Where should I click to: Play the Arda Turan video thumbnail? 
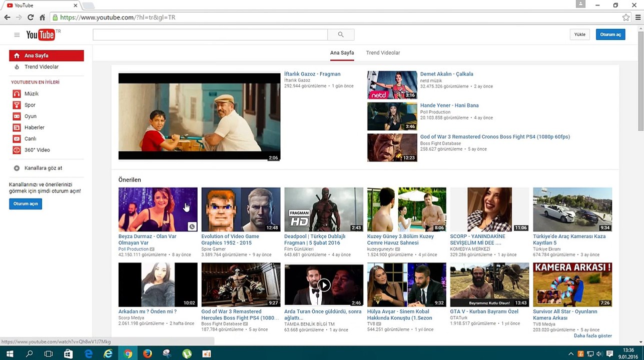(x=324, y=284)
